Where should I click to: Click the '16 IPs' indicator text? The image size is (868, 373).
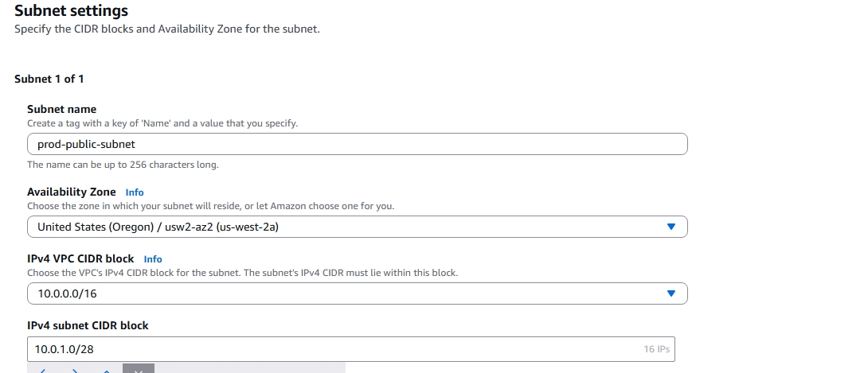pyautogui.click(x=656, y=349)
